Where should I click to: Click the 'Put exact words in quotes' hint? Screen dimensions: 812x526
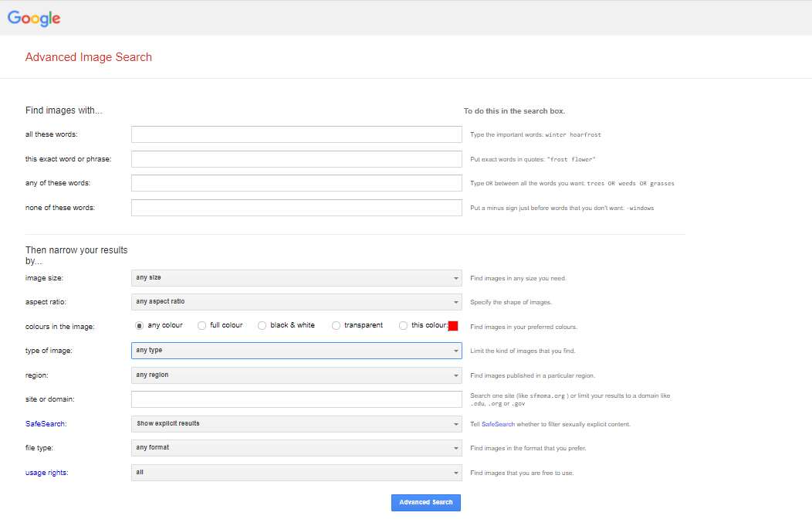point(533,159)
